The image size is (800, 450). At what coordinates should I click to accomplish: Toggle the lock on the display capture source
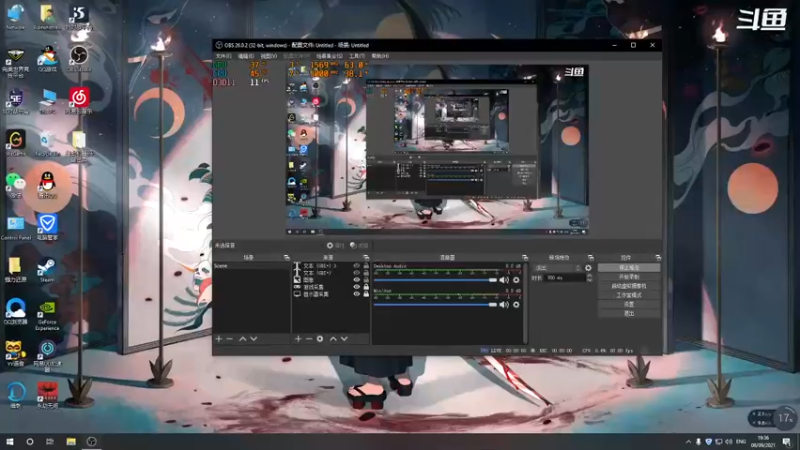point(366,294)
